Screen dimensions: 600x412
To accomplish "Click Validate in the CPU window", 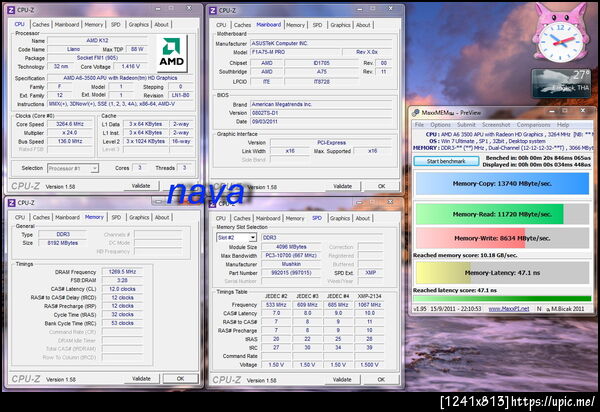I will tap(141, 186).
